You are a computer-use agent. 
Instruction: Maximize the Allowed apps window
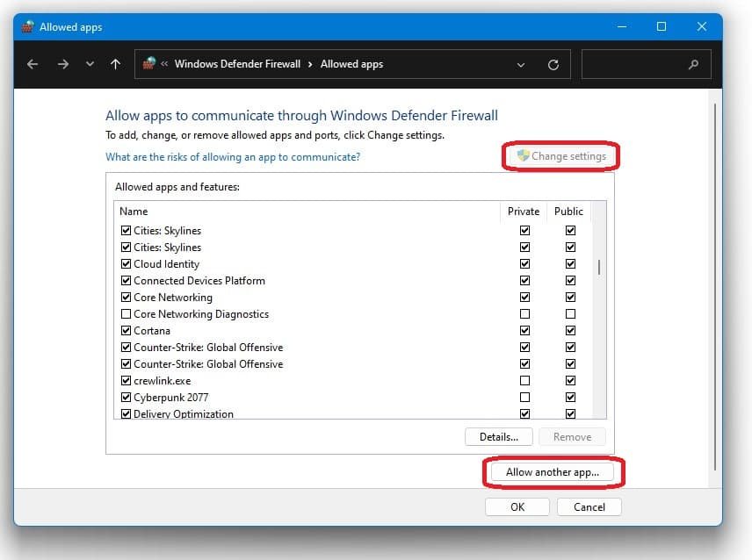662,27
